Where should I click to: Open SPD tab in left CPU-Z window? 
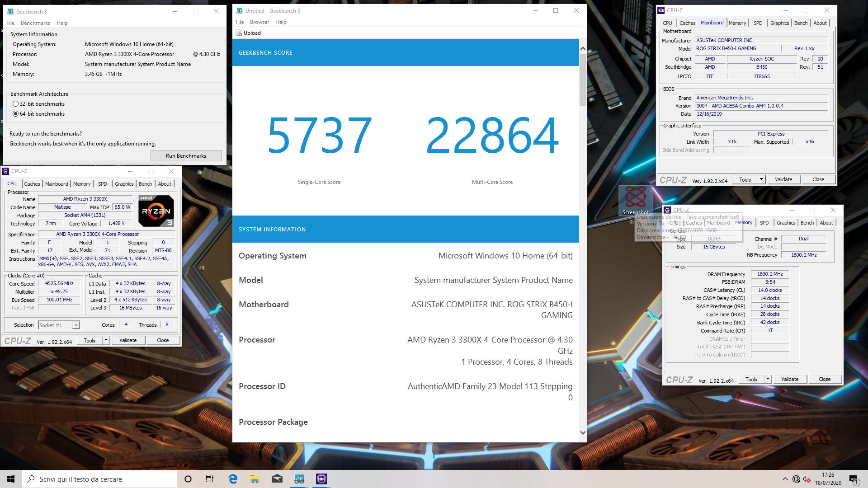(103, 184)
